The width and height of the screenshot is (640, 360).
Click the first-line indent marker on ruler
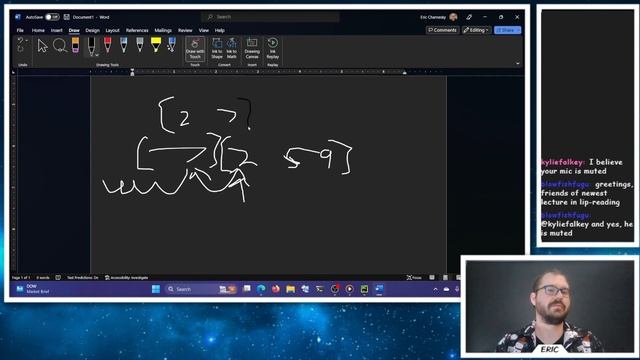(x=132, y=70)
